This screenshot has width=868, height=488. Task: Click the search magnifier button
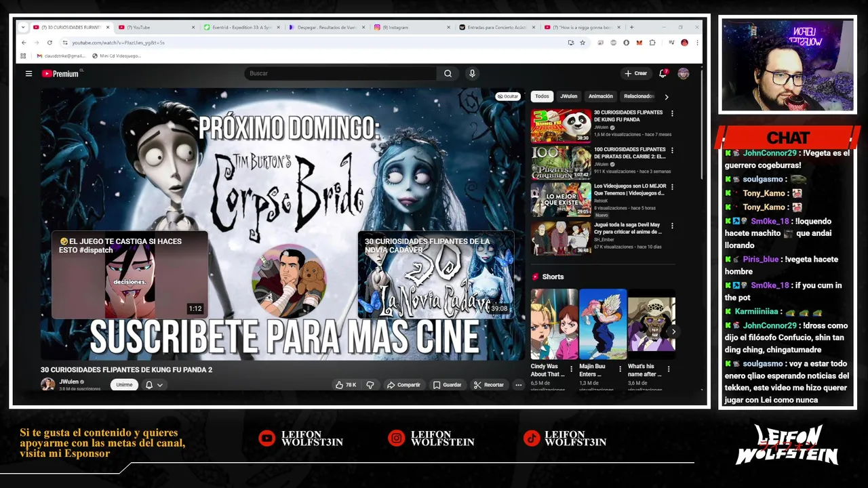[x=448, y=73]
